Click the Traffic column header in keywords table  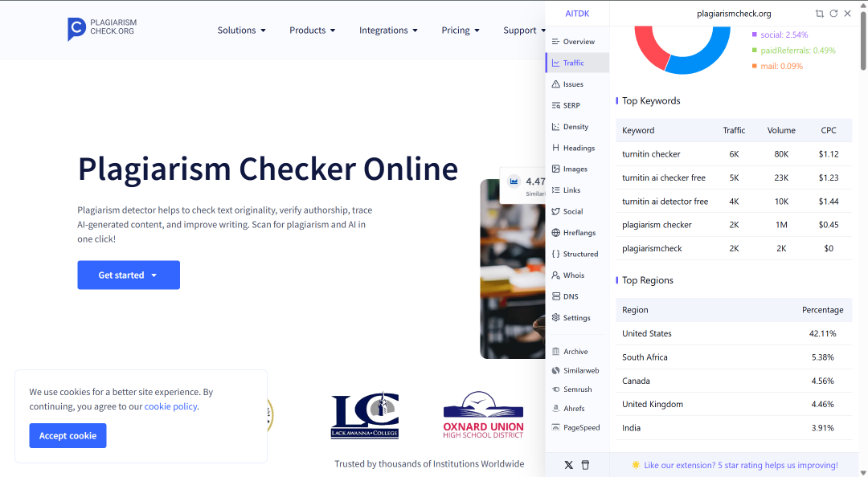point(734,131)
